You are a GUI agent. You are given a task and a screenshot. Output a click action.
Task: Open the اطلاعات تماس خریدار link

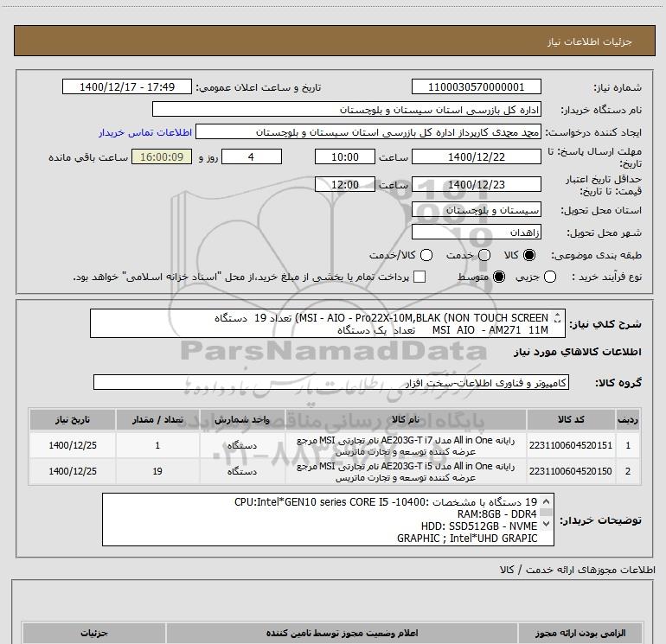point(145,132)
